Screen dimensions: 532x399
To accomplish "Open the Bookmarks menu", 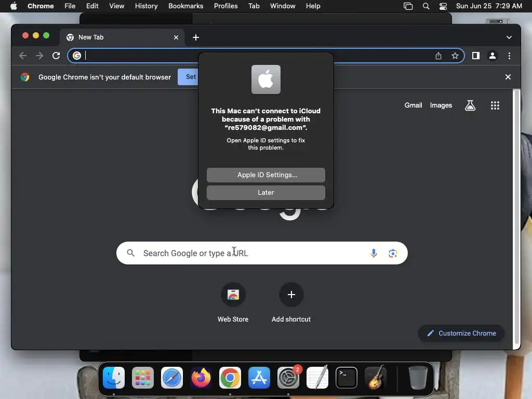I will [185, 6].
